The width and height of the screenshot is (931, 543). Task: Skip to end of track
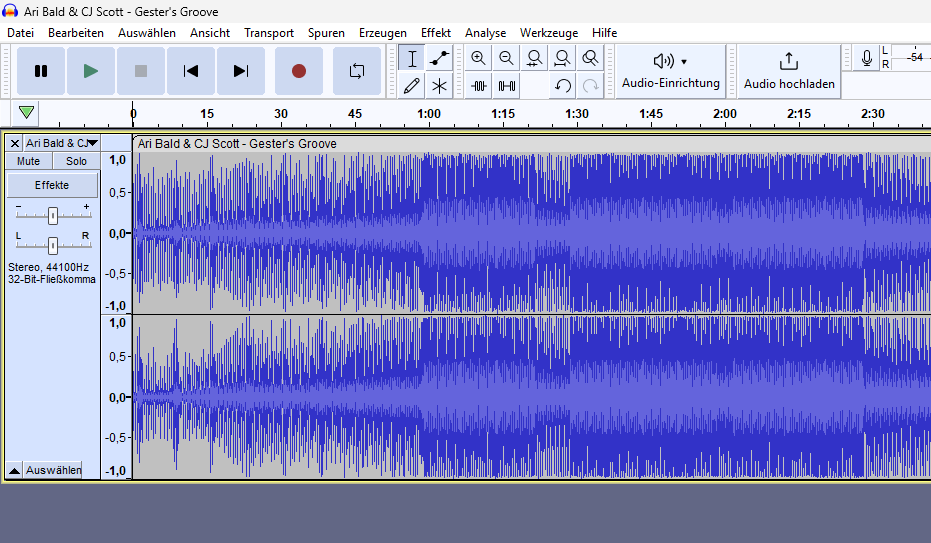coord(240,71)
